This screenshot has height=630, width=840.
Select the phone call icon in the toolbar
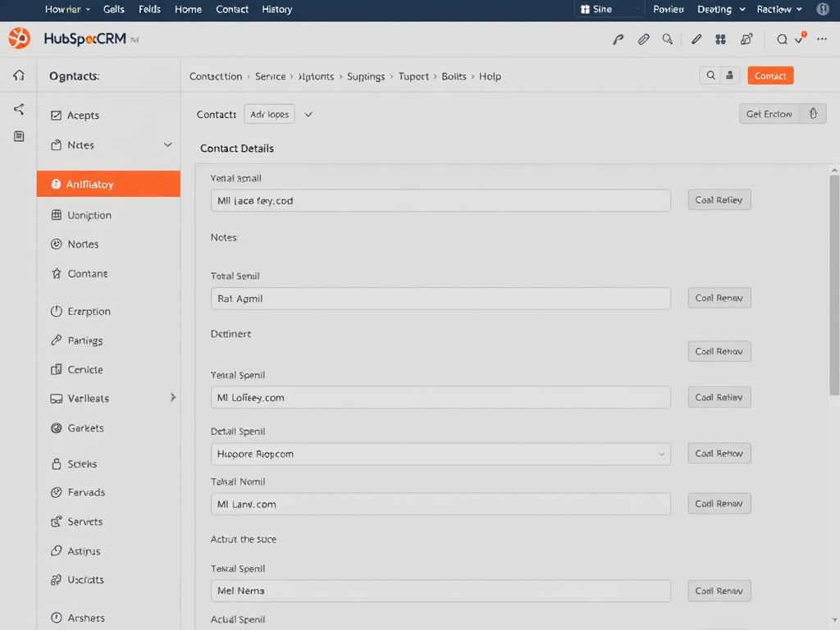(619, 39)
